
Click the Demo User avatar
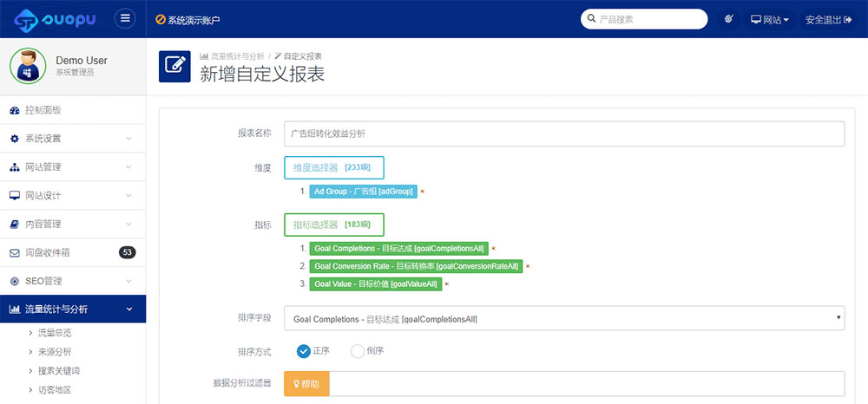(x=28, y=67)
